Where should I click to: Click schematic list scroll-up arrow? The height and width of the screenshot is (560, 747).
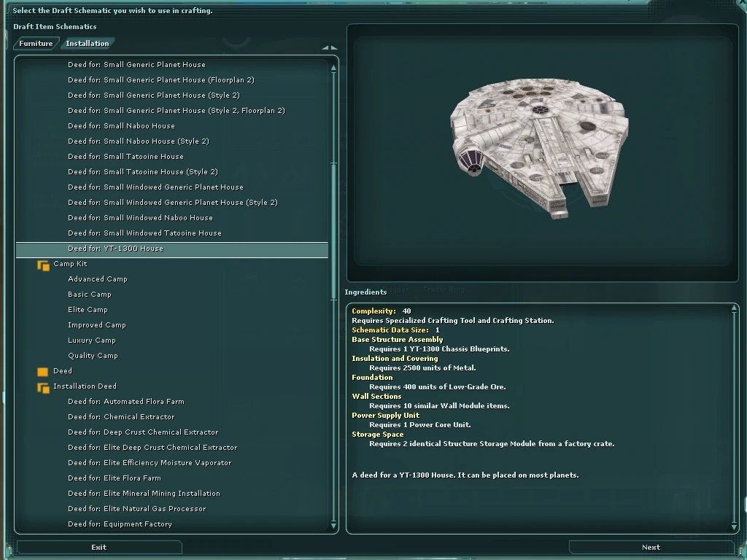click(x=333, y=68)
